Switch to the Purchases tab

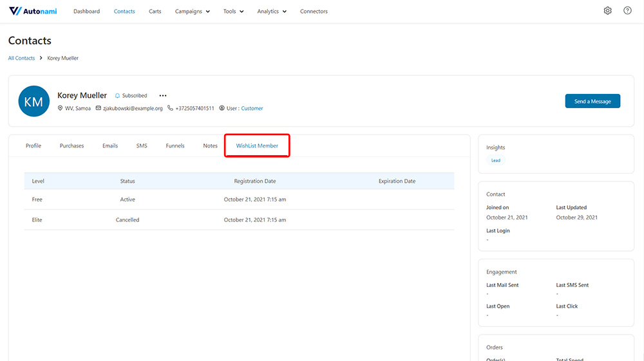[71, 145]
